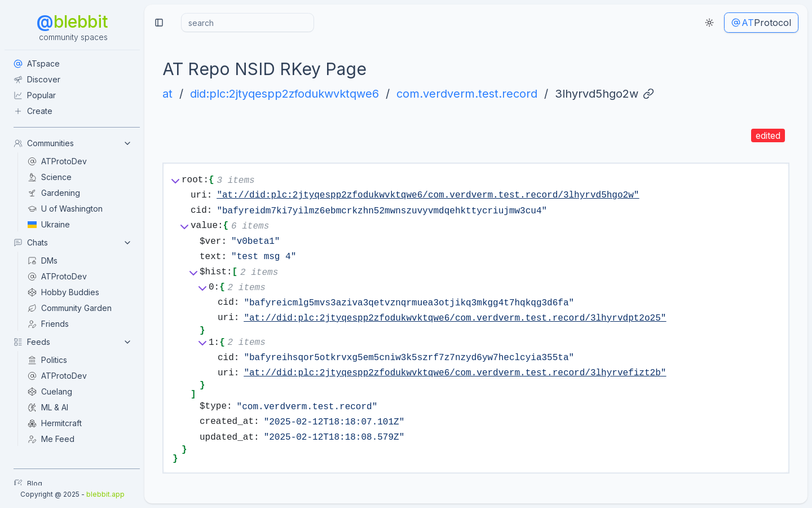Screen dimensions: 812x508
Task: Click Politics landmark icon
Action: [x=32, y=360]
